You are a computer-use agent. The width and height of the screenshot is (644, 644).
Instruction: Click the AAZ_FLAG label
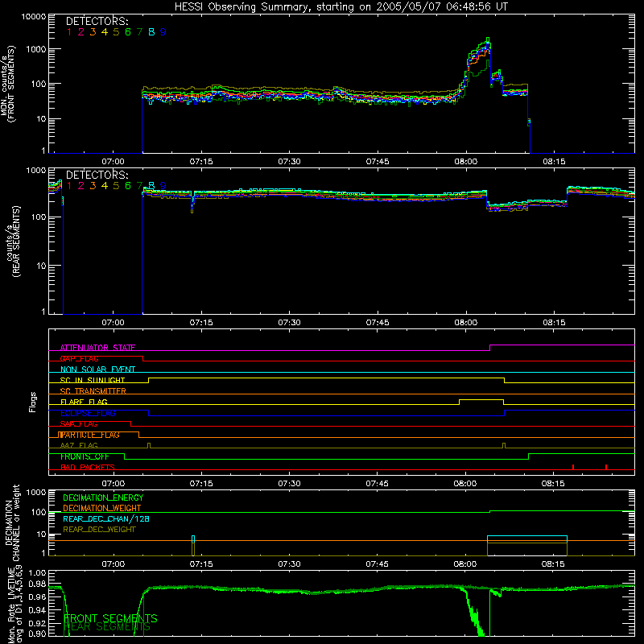79,445
